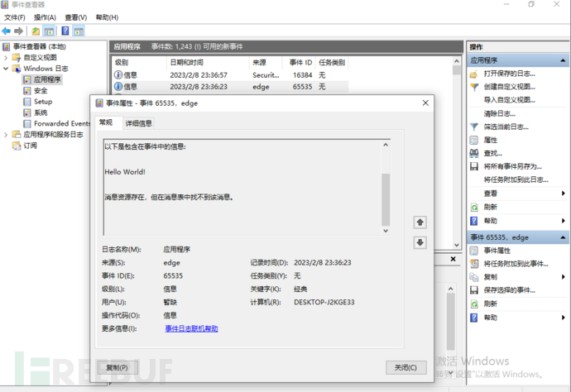Image resolution: width=571 pixels, height=392 pixels.
Task: Click the Properties (属性) action icon
Action: tap(474, 140)
